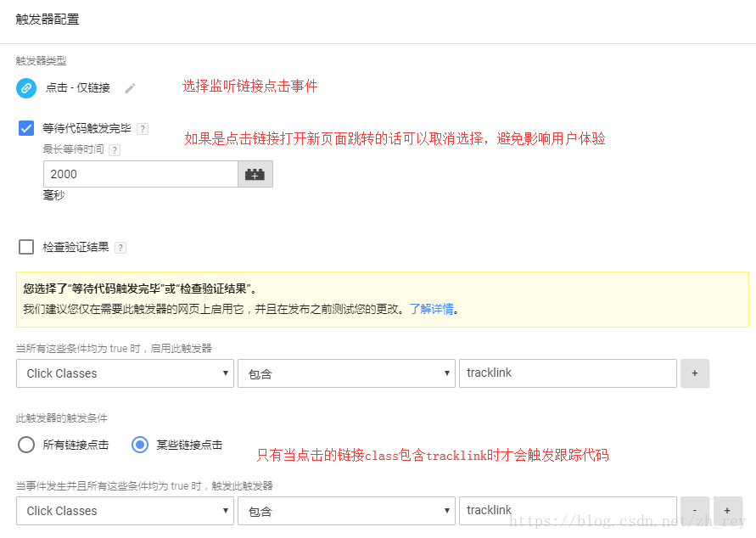The image size is (756, 538).
Task: Select the 所有链接点击 radio button
Action: coord(26,445)
